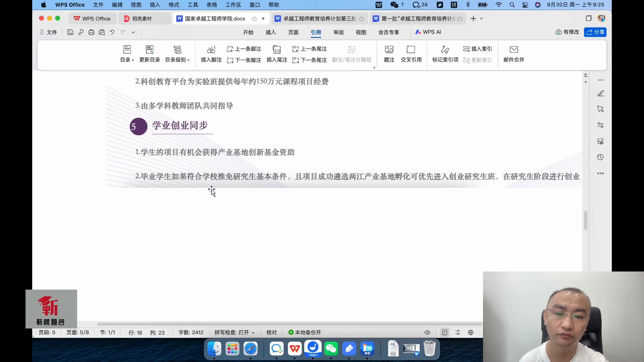Switch to outline view in status bar

tap(458, 333)
